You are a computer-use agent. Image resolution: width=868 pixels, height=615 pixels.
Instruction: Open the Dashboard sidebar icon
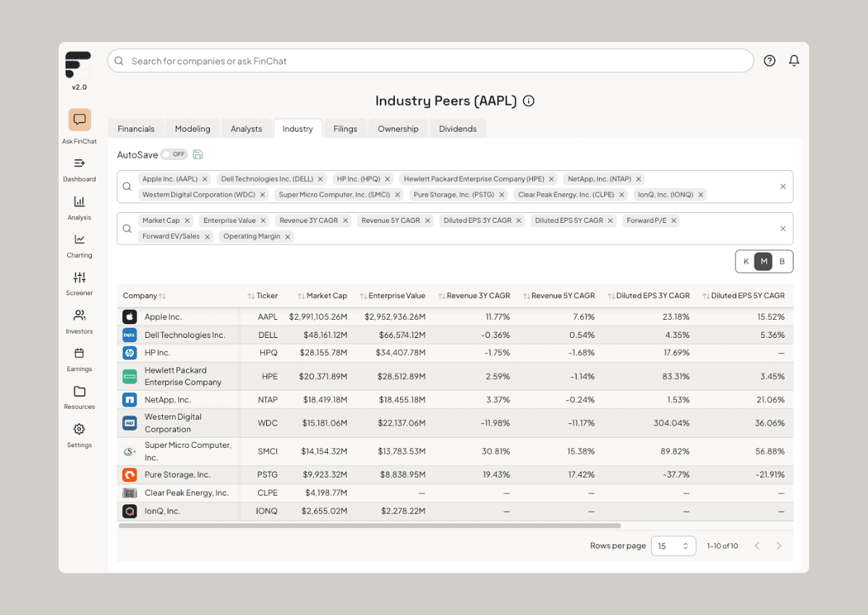click(x=80, y=164)
